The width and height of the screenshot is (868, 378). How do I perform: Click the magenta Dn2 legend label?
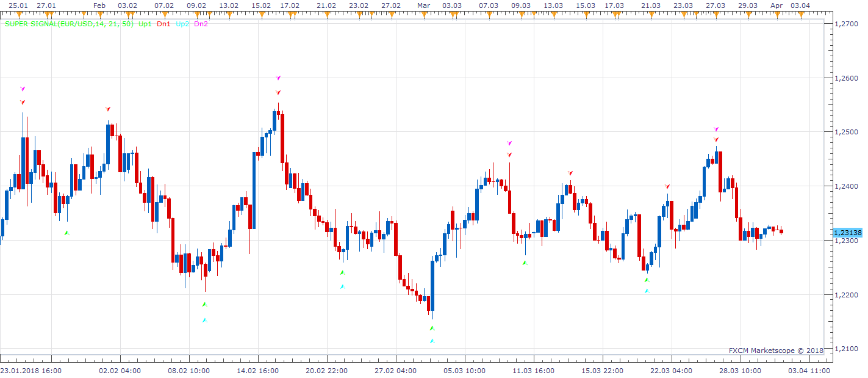pyautogui.click(x=201, y=24)
